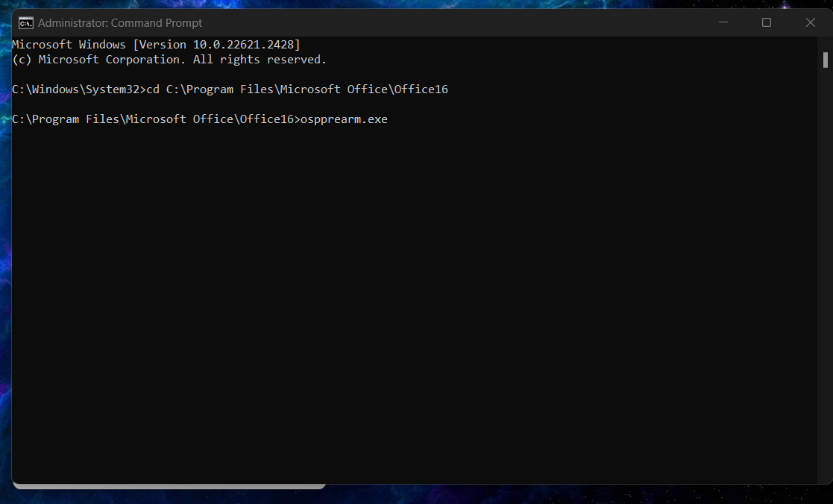The width and height of the screenshot is (833, 504).
Task: Click the Command Prompt icon in the title bar
Action: pos(27,22)
